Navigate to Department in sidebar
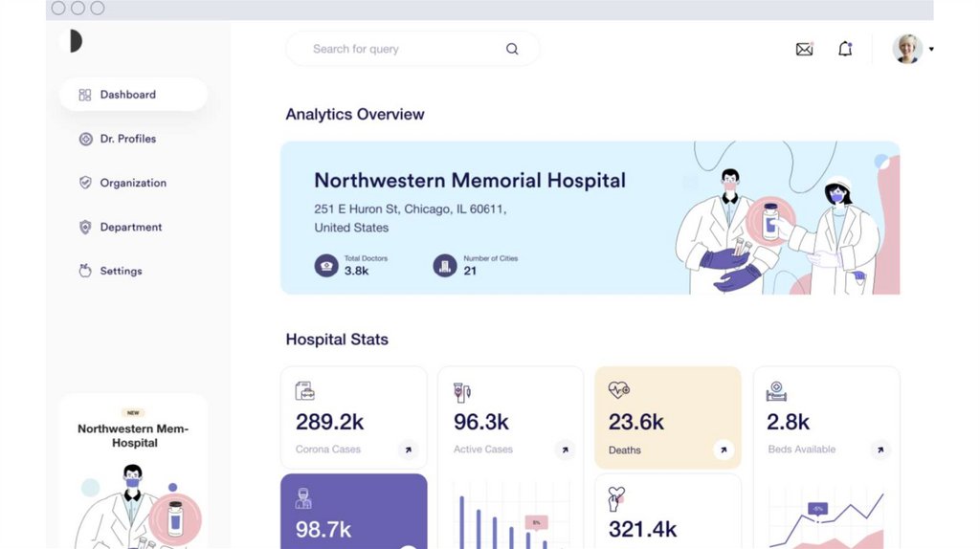The height and width of the screenshot is (549, 980). click(x=130, y=227)
